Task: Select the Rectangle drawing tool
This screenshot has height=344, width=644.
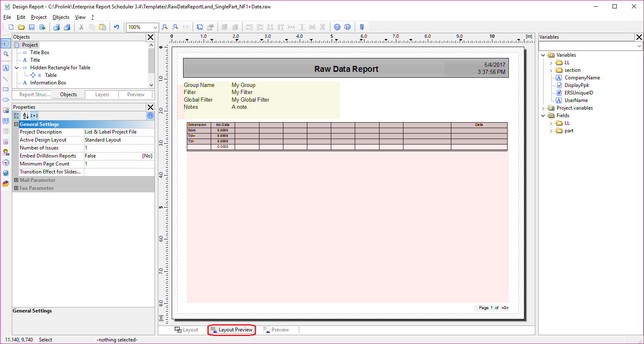Action: tap(6, 89)
